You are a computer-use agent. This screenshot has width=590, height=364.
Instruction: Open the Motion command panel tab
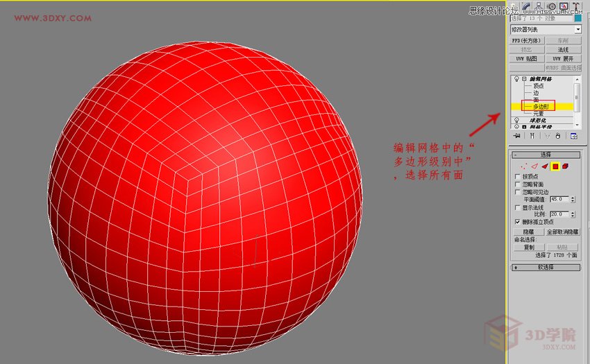coord(552,6)
